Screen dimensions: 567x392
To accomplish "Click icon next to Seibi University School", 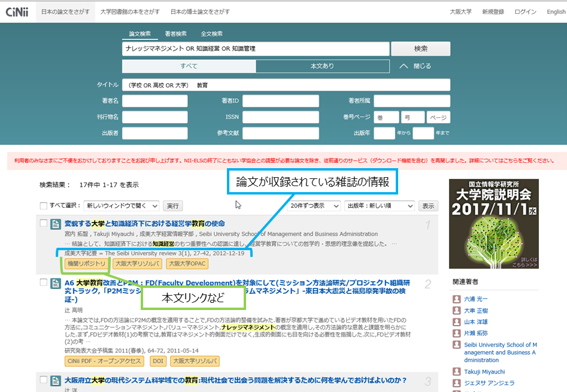I will coord(457,345).
